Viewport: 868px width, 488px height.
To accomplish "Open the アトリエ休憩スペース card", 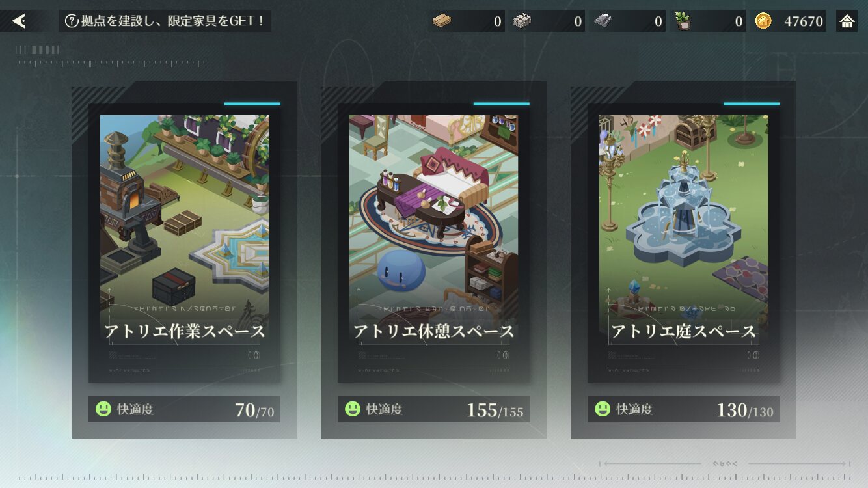I will tap(433, 243).
